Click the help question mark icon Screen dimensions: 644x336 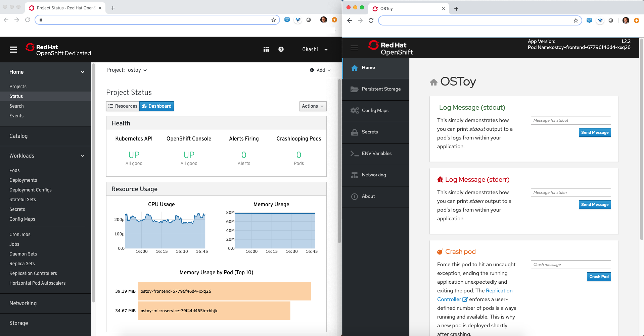[281, 49]
